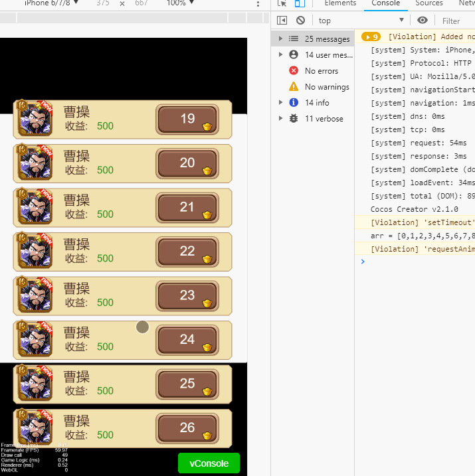Click the 22 gold purchase button
The height and width of the screenshot is (476, 475).
tap(187, 252)
